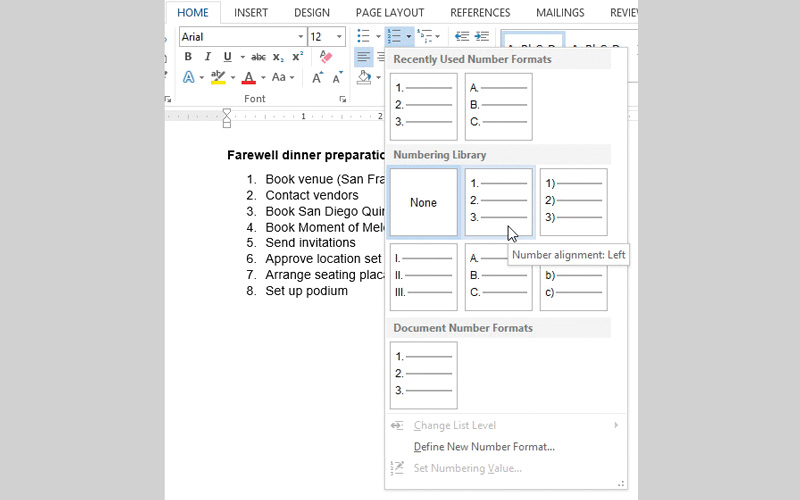Screen dimensions: 800x500
Task: Open the Arial font name dropdown
Action: click(300, 37)
